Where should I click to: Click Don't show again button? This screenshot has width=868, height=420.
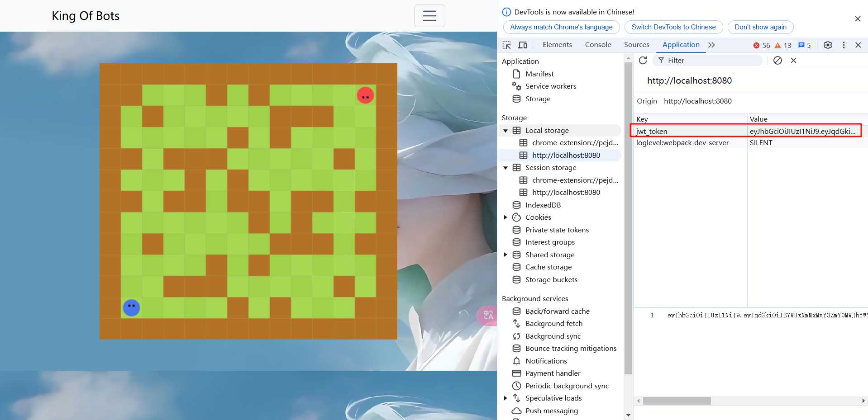point(760,27)
